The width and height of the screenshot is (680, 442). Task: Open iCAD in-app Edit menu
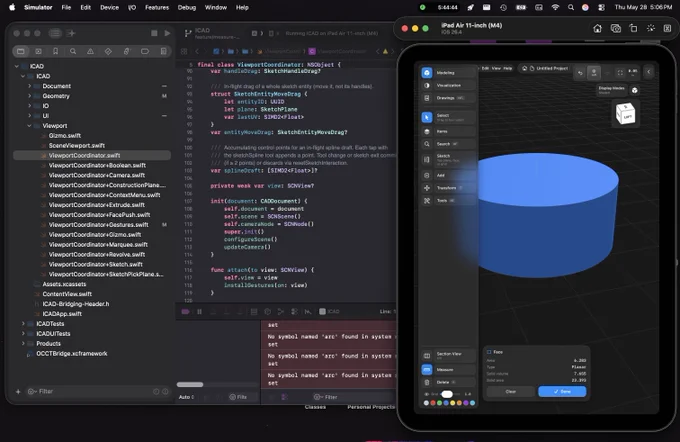tap(485, 69)
